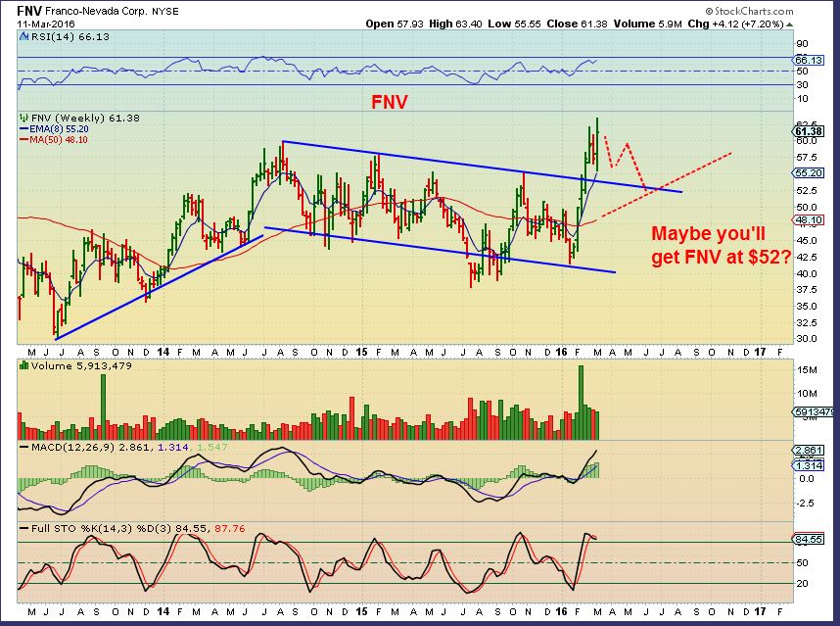Image resolution: width=840 pixels, height=626 pixels.
Task: Click the 84.55 stochastic axis tag
Action: coord(808,539)
